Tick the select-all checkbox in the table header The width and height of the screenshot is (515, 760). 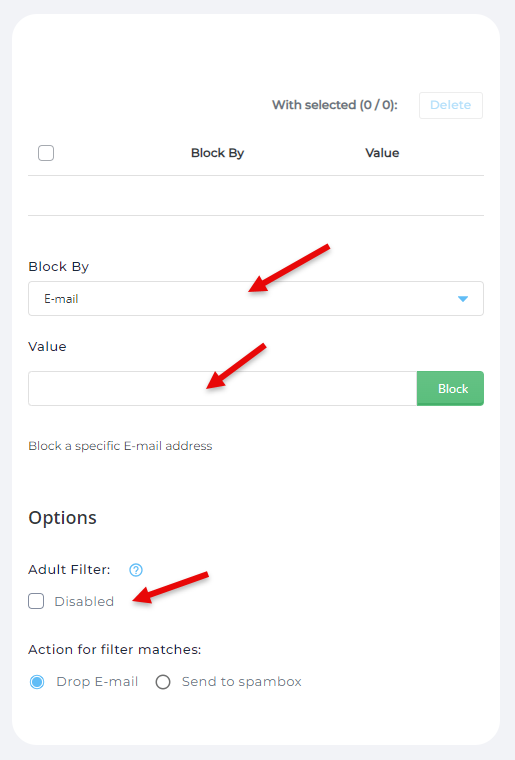coord(46,153)
